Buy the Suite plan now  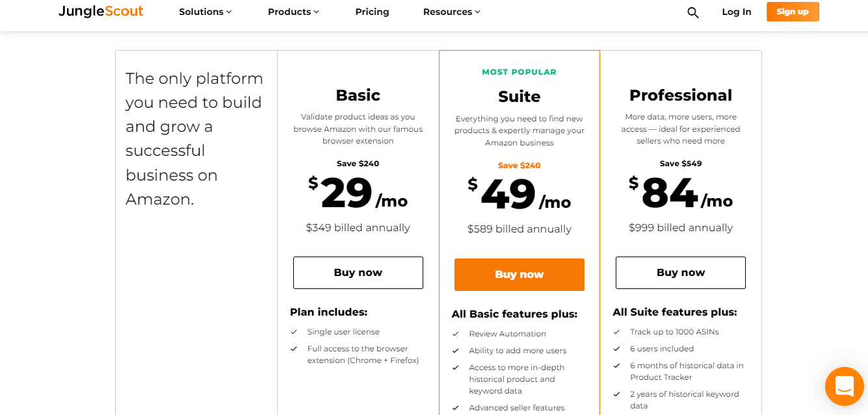coord(519,275)
